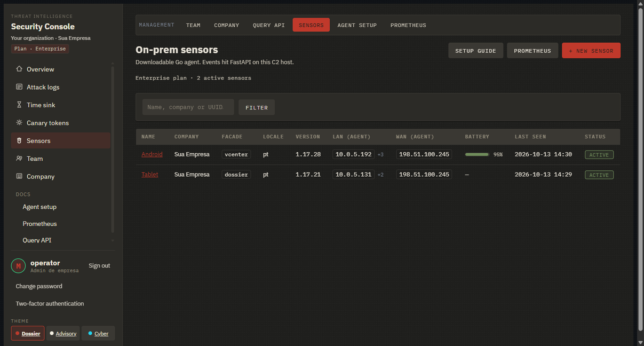Click the Last Seen column header
Screen dimensions: 644x346
coord(530,137)
